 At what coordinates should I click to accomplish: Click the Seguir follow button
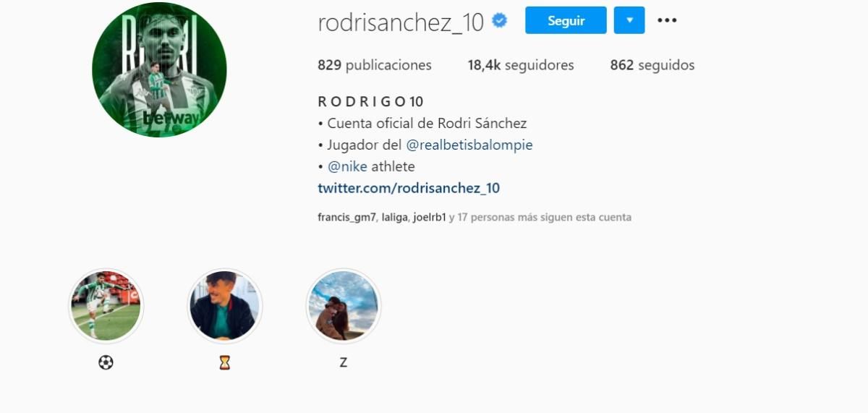[x=566, y=20]
